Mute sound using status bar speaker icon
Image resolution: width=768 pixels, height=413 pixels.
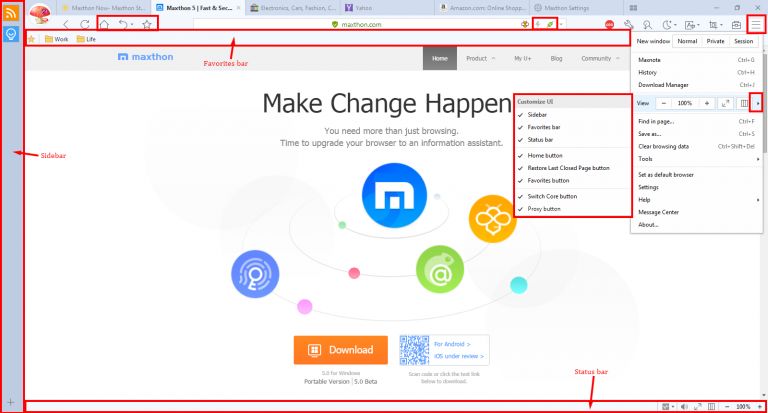684,407
